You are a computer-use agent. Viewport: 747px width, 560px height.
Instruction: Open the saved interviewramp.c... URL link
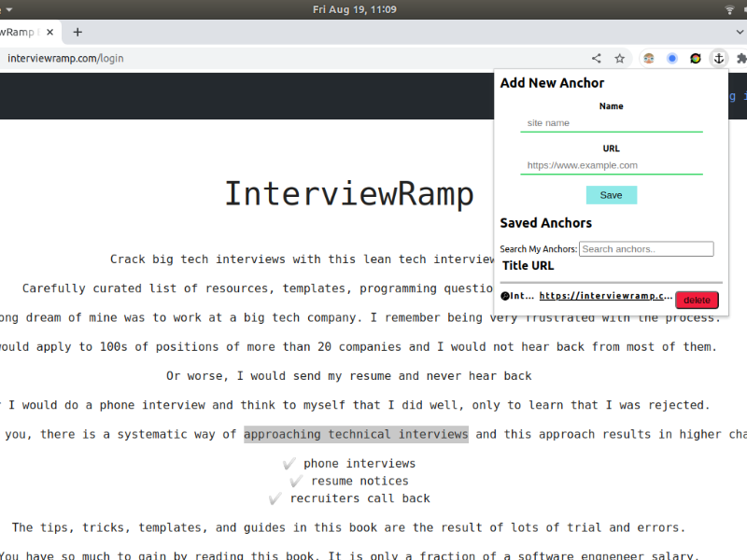(x=605, y=296)
